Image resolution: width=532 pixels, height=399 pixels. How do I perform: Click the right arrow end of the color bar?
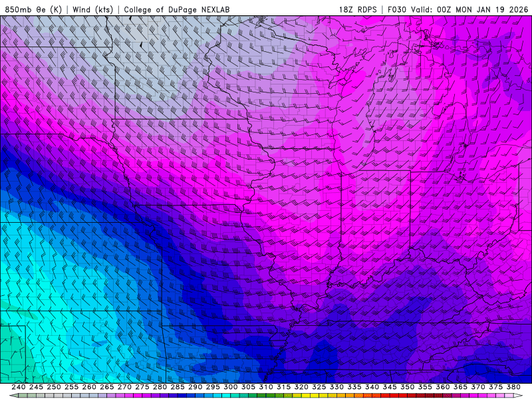point(518,396)
